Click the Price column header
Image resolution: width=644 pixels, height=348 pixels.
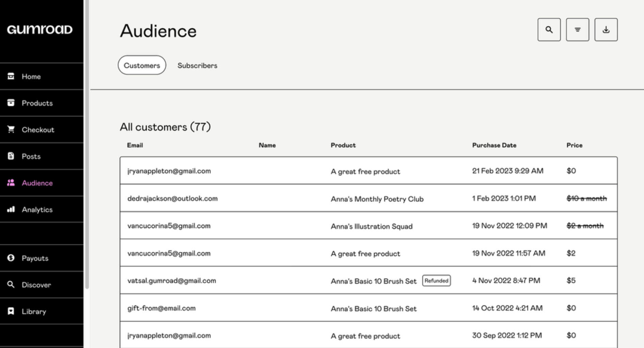point(574,145)
